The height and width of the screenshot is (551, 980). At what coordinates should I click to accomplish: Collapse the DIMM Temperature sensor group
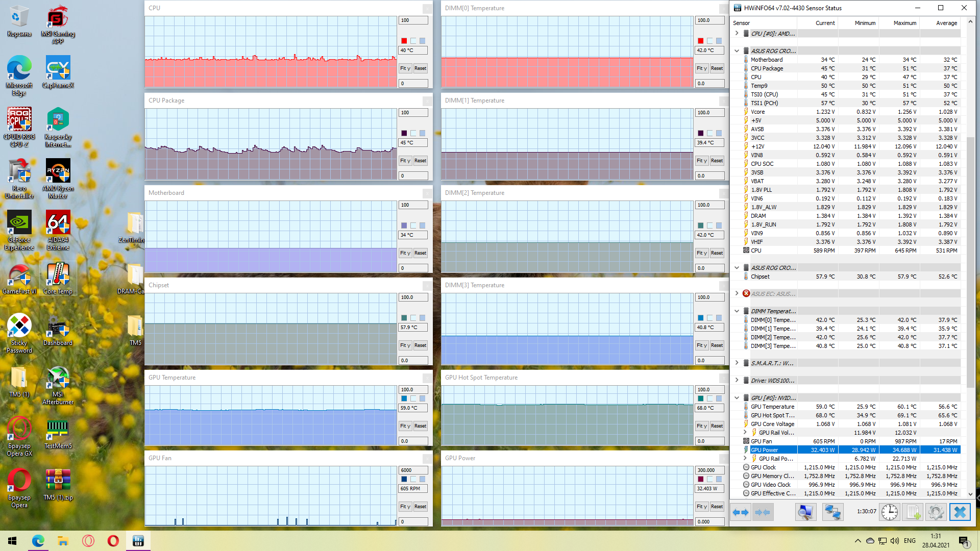click(737, 311)
